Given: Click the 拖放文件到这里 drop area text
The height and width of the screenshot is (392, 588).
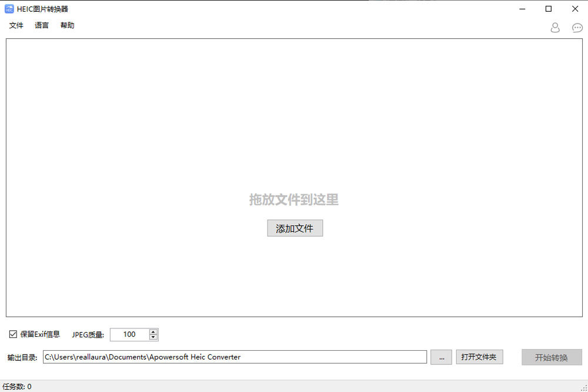Looking at the screenshot, I should click(294, 200).
